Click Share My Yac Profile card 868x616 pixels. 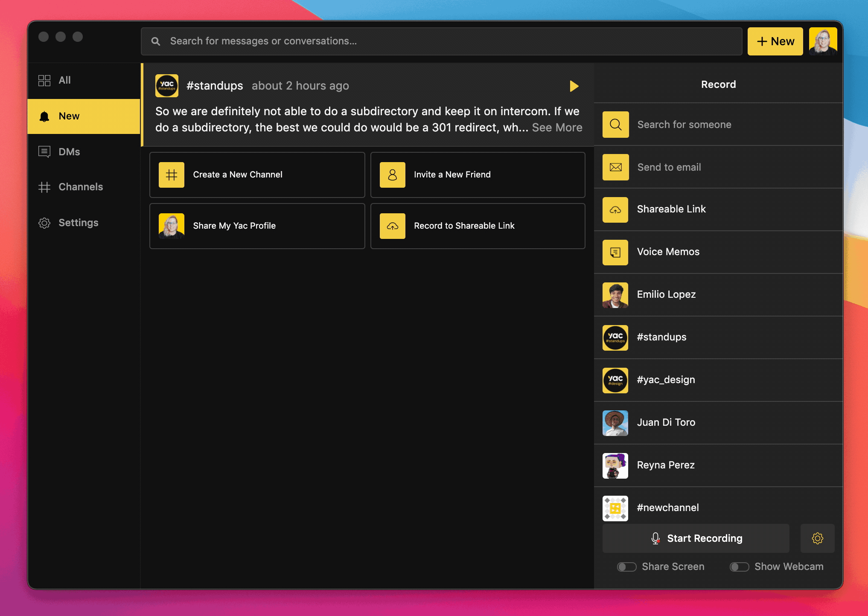[257, 226]
